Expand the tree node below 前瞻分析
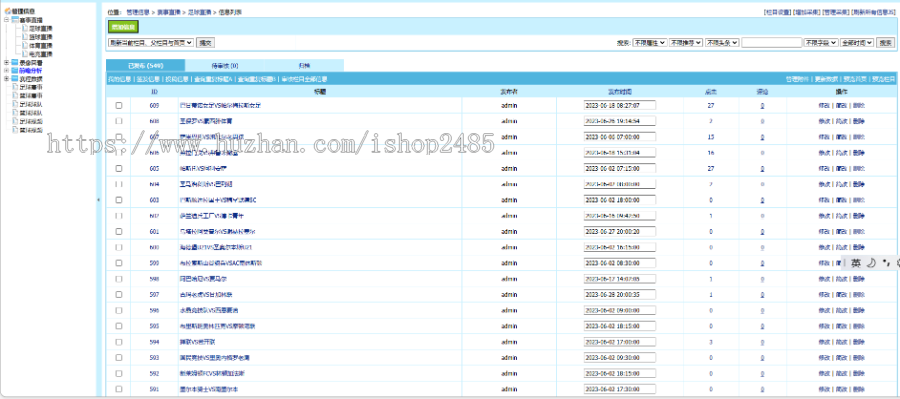 [x=6, y=79]
